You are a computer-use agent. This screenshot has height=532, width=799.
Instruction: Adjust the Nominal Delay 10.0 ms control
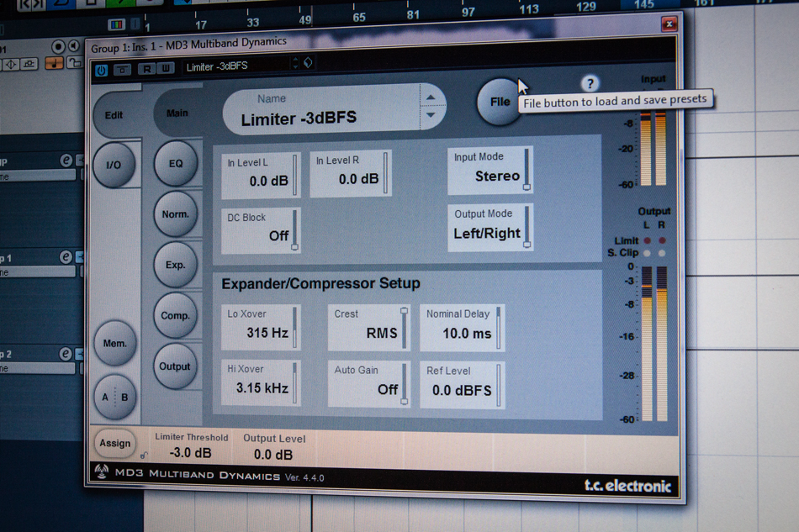[x=463, y=329]
